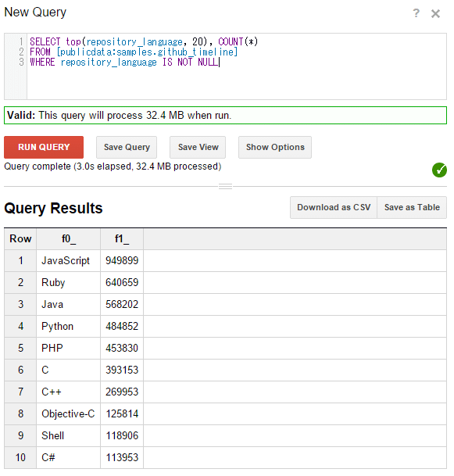Close the New Query panel

click(x=435, y=13)
